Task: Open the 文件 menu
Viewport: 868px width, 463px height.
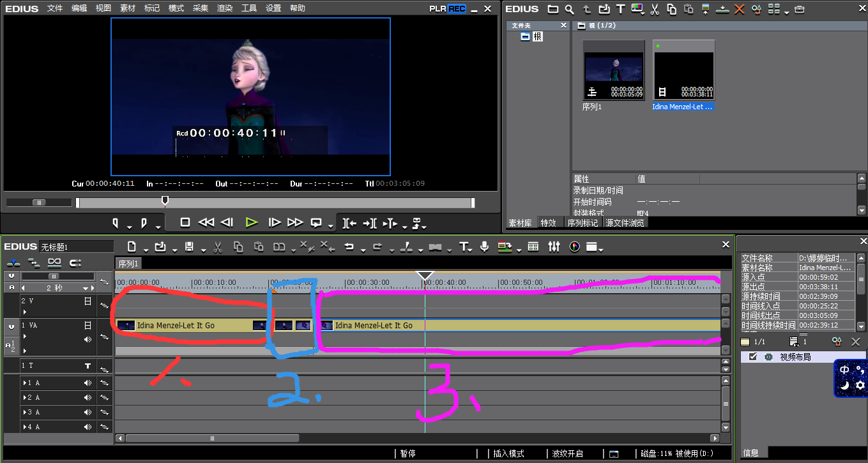Action: click(x=55, y=8)
